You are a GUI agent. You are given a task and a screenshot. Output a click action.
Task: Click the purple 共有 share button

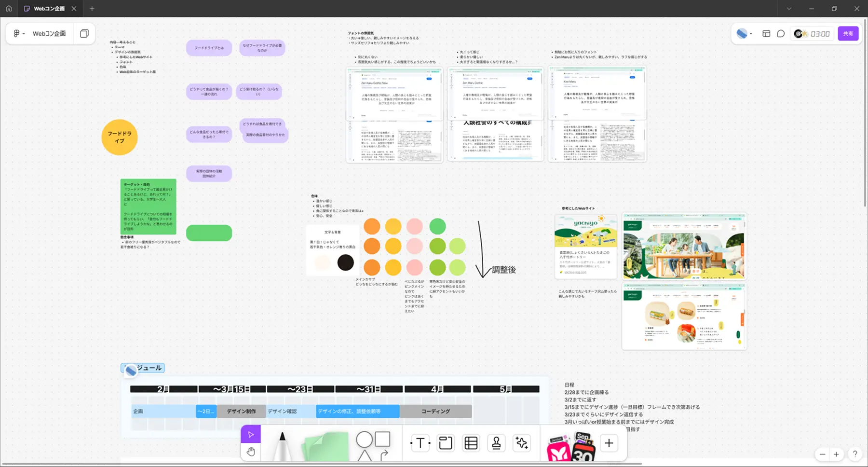(x=848, y=34)
